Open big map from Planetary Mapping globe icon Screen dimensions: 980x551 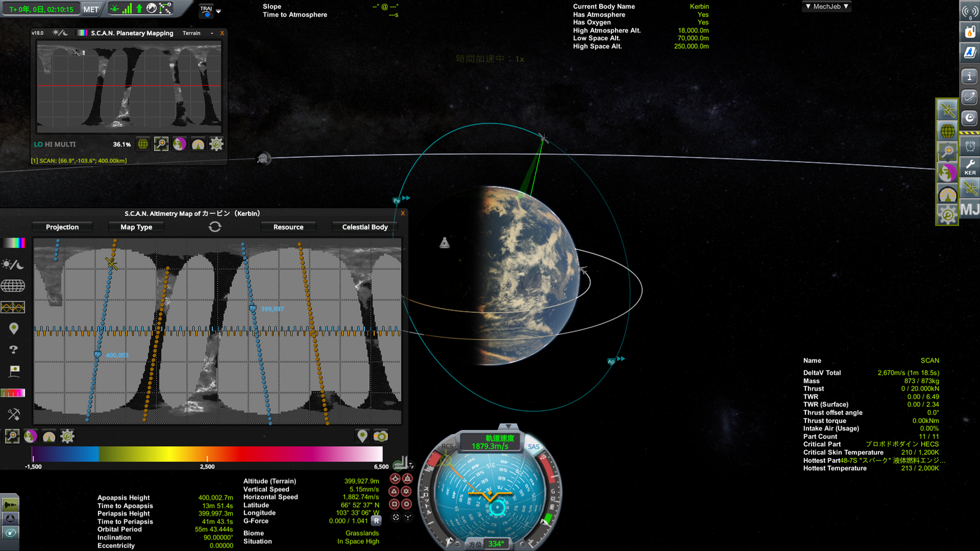point(143,144)
